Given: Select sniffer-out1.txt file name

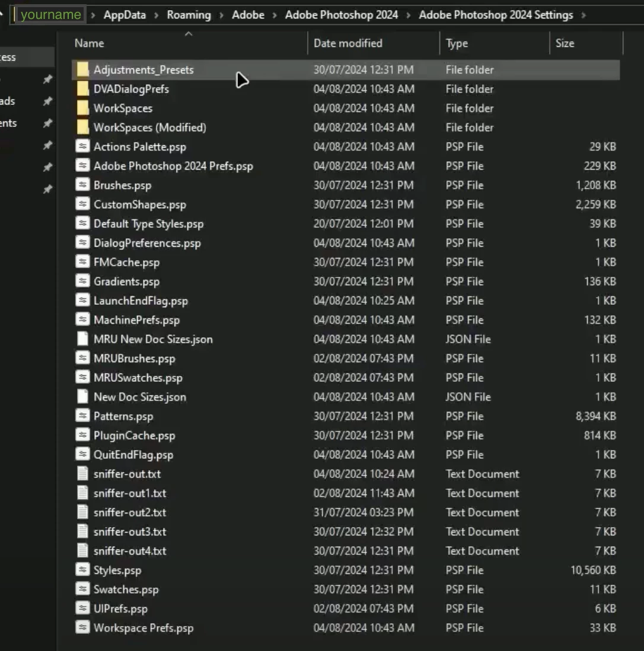Looking at the screenshot, I should click(x=129, y=493).
